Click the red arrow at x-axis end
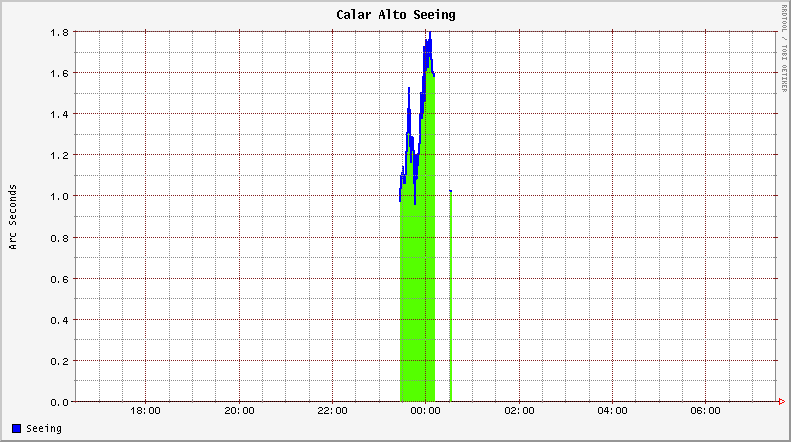Viewport: 791px width, 442px height. (781, 402)
